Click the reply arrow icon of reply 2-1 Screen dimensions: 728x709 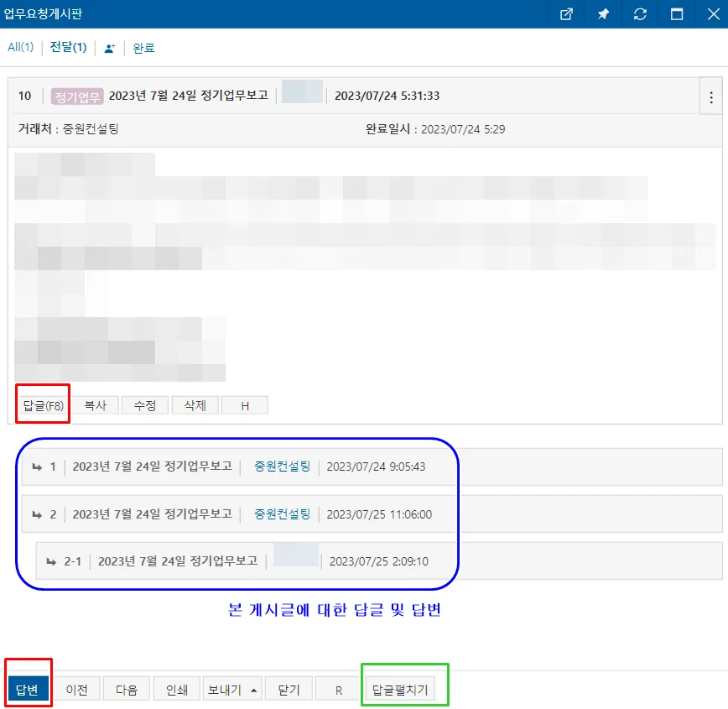coord(51,561)
